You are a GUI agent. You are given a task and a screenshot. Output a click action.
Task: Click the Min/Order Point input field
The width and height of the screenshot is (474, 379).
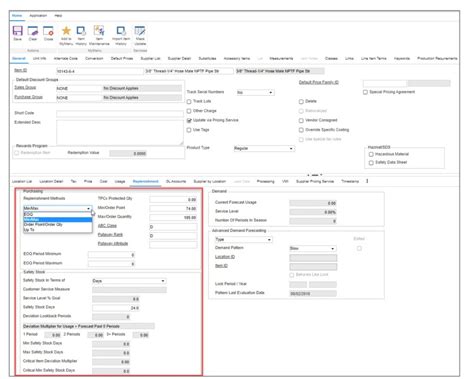(x=173, y=209)
